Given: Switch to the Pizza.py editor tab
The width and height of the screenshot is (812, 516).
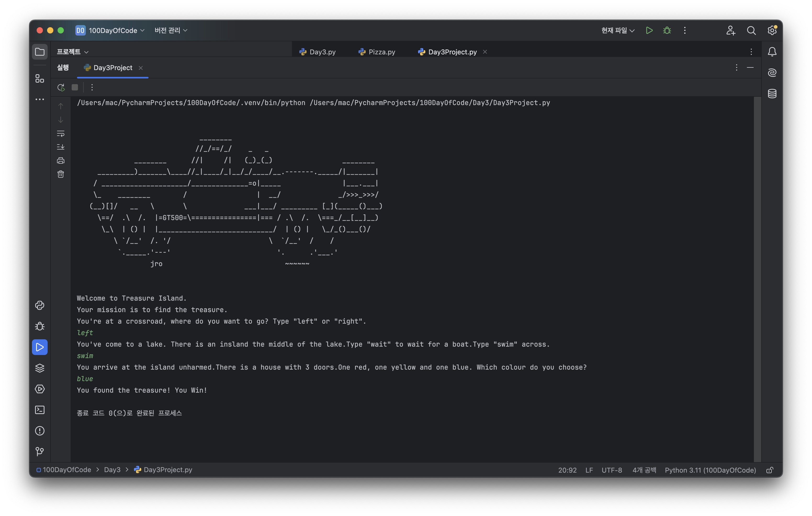Looking at the screenshot, I should point(377,52).
